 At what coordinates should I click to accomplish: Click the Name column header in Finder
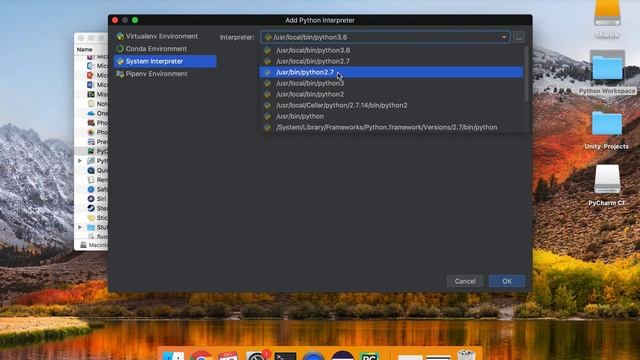click(x=84, y=49)
